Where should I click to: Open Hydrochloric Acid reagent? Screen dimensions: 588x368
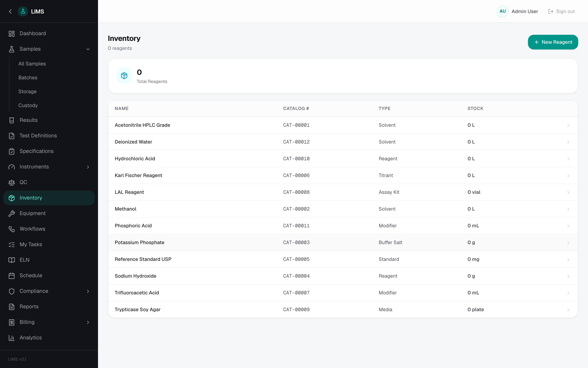coord(343,159)
